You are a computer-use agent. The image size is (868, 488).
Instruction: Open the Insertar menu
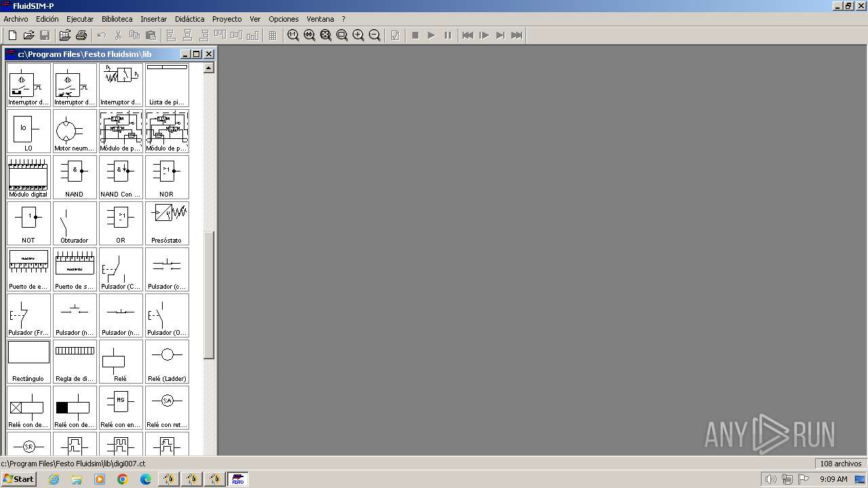click(153, 19)
